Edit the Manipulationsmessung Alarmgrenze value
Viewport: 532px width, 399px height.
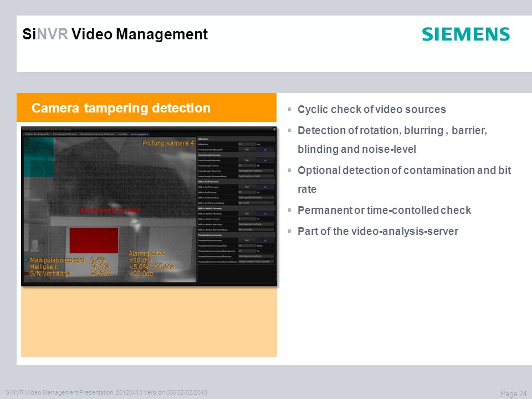[x=247, y=251]
